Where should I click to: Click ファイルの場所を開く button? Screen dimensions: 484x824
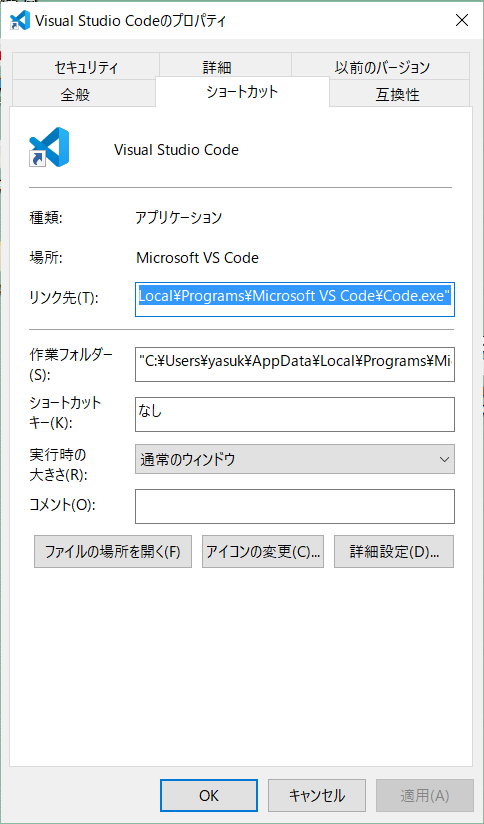click(113, 552)
